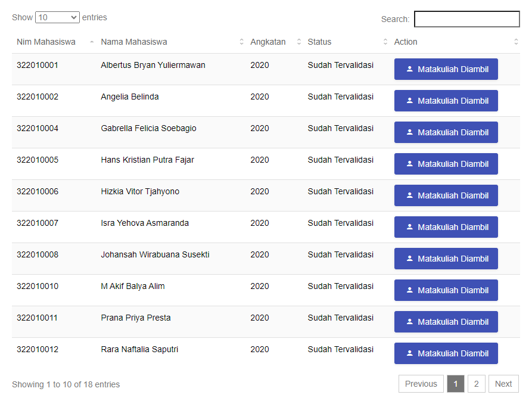Click the name Hizkia Vitor Tjahyono
The image size is (532, 404).
pyautogui.click(x=140, y=191)
